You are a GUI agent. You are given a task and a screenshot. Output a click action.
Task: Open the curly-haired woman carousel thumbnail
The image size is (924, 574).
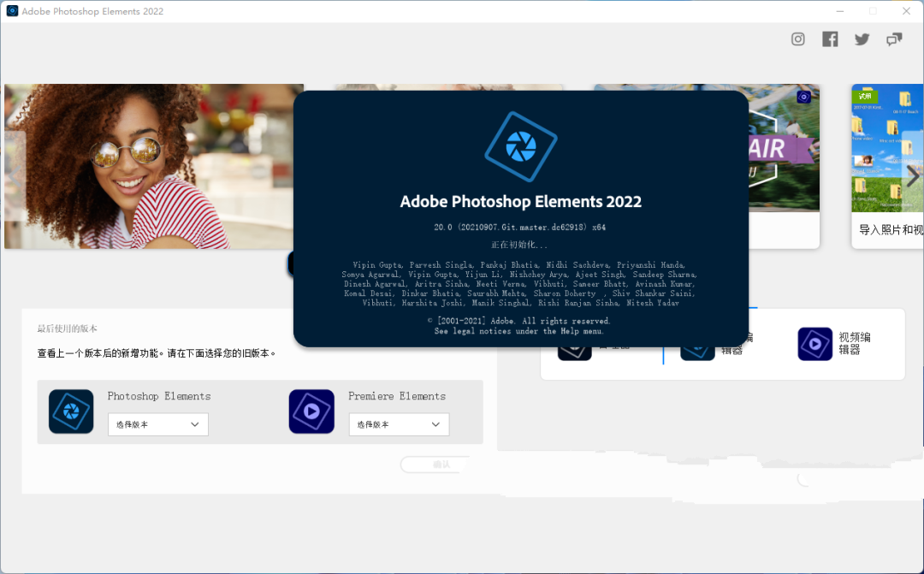click(154, 166)
